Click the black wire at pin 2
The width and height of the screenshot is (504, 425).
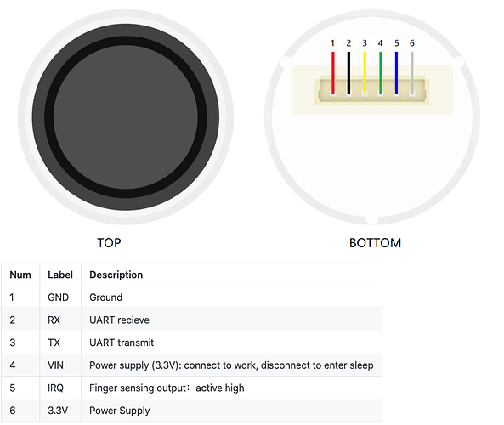coord(348,72)
